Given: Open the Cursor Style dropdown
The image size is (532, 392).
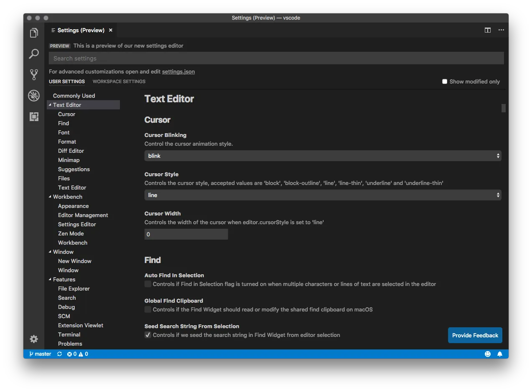Looking at the screenshot, I should coord(322,195).
